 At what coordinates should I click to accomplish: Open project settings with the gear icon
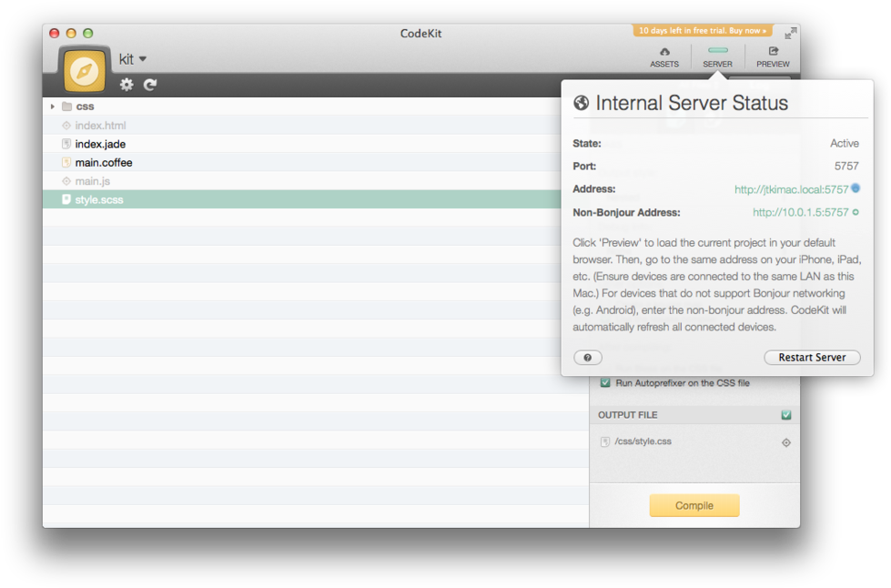click(126, 84)
